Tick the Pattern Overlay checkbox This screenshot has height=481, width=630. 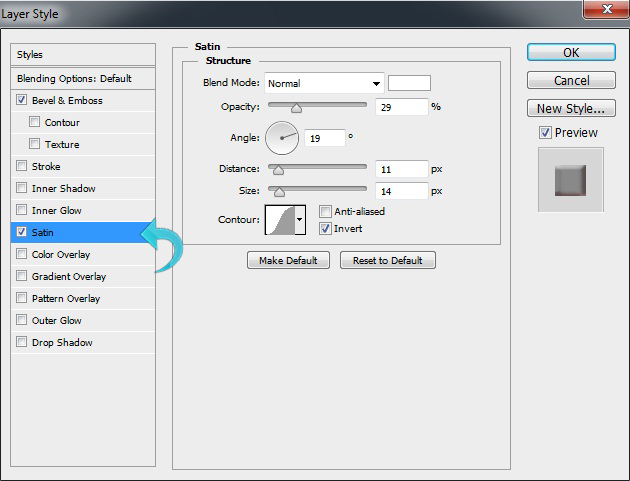[x=22, y=298]
